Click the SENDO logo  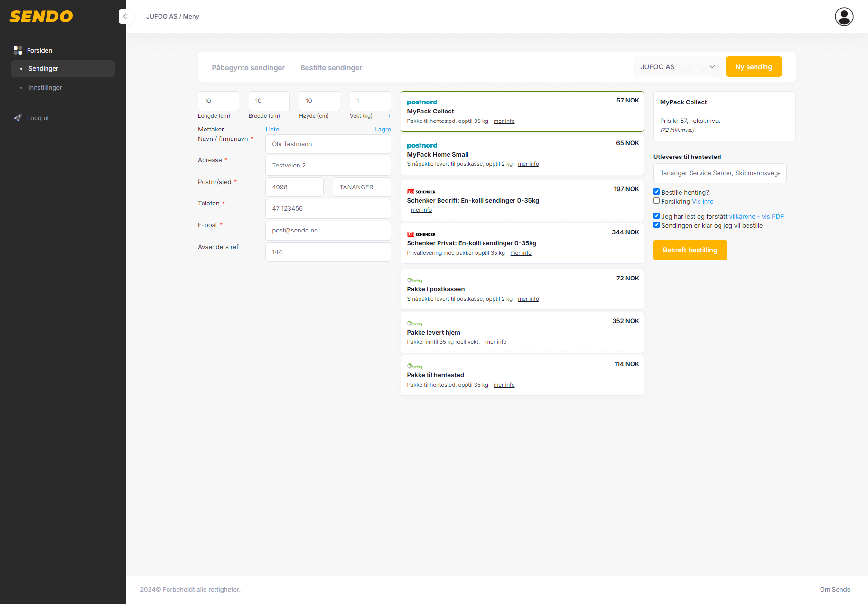coord(41,17)
